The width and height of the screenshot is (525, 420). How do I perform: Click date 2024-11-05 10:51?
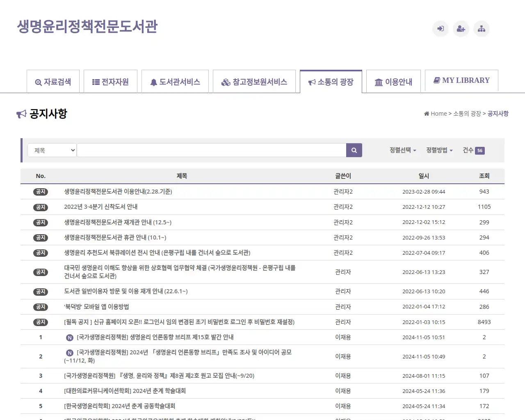click(x=424, y=337)
